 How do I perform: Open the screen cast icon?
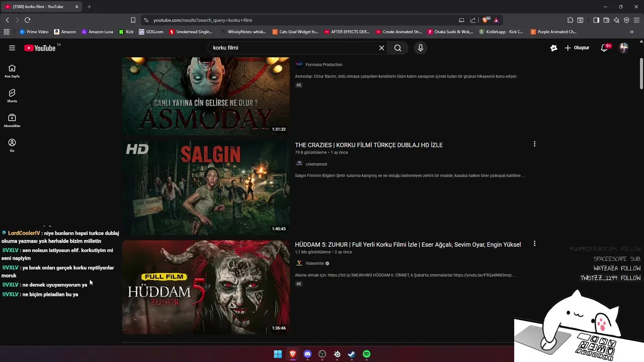point(461,20)
